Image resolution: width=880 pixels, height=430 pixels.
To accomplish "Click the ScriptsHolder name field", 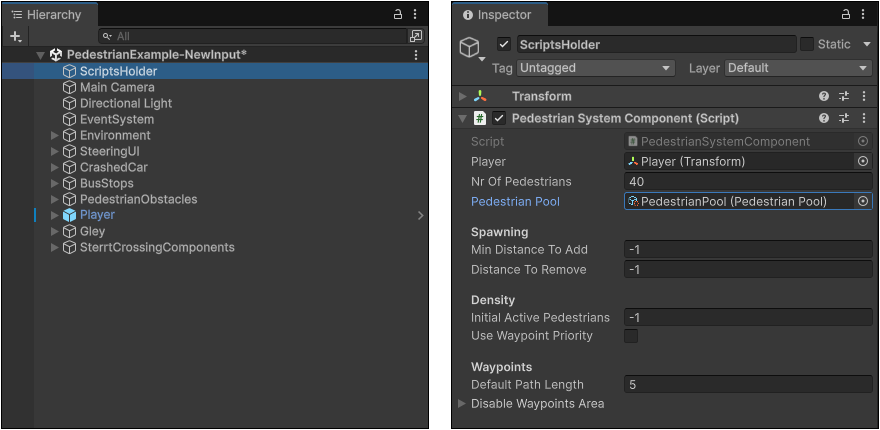I will point(656,44).
